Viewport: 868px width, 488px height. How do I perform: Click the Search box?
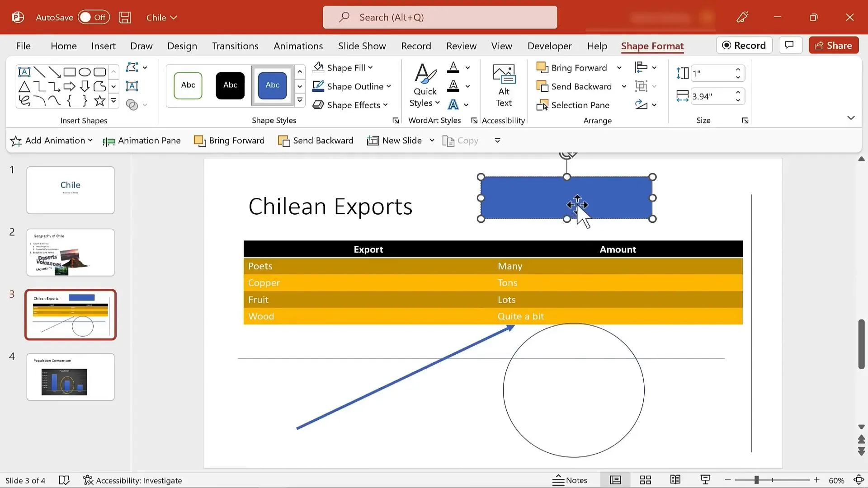(440, 17)
